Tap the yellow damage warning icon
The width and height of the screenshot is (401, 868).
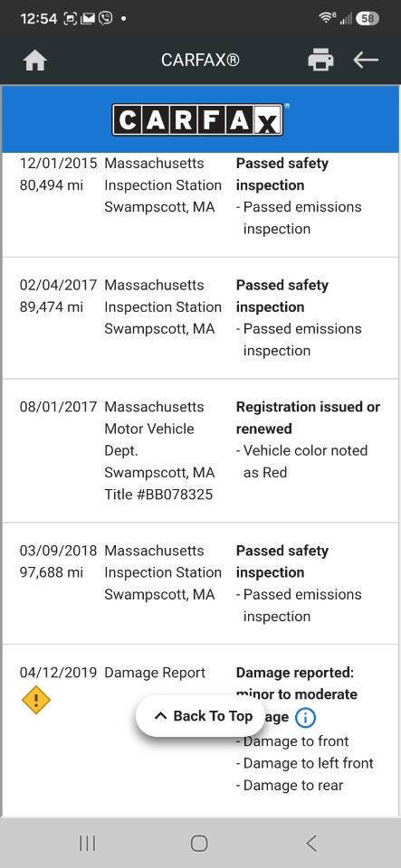tap(36, 700)
